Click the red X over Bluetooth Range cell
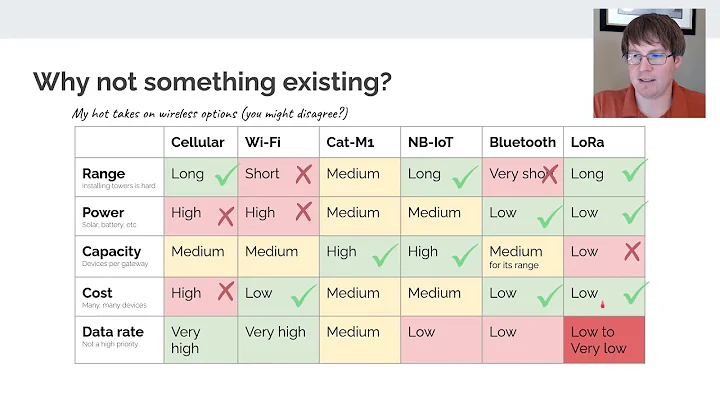This screenshot has width=720, height=404. (x=548, y=174)
